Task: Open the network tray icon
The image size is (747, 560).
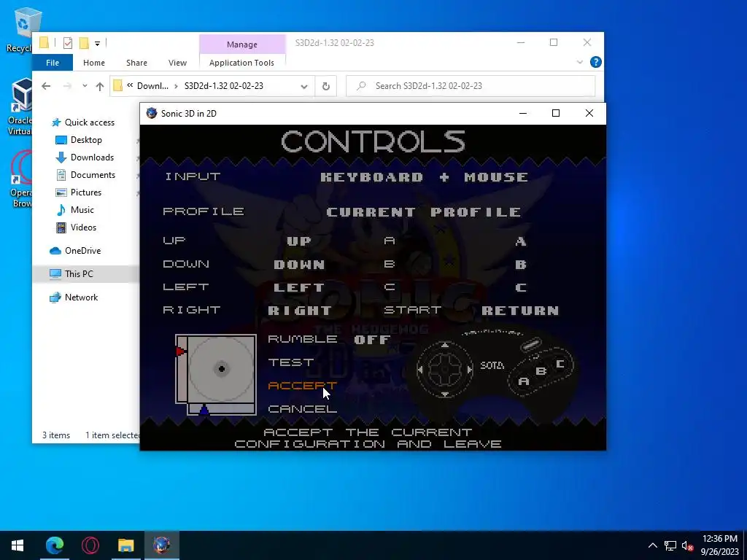Action: [x=670, y=545]
